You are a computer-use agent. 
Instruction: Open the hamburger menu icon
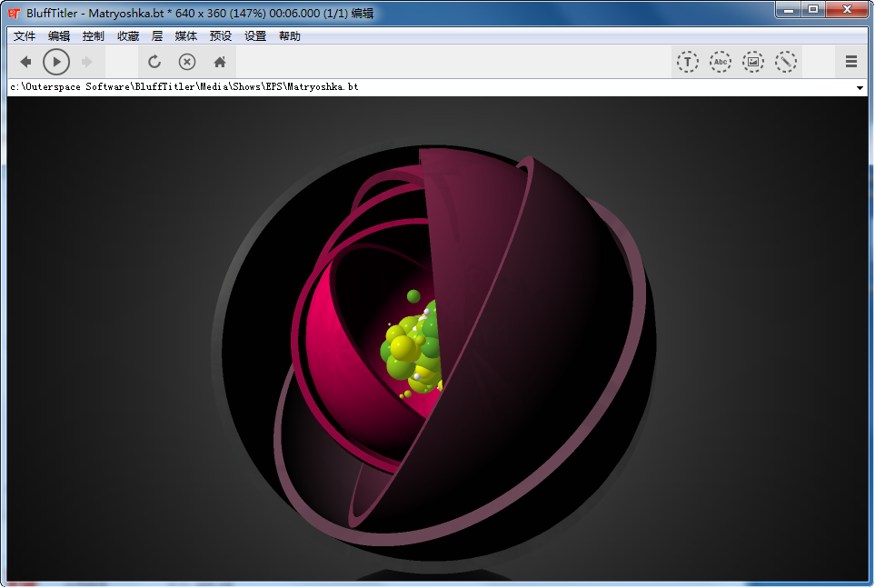pos(851,62)
